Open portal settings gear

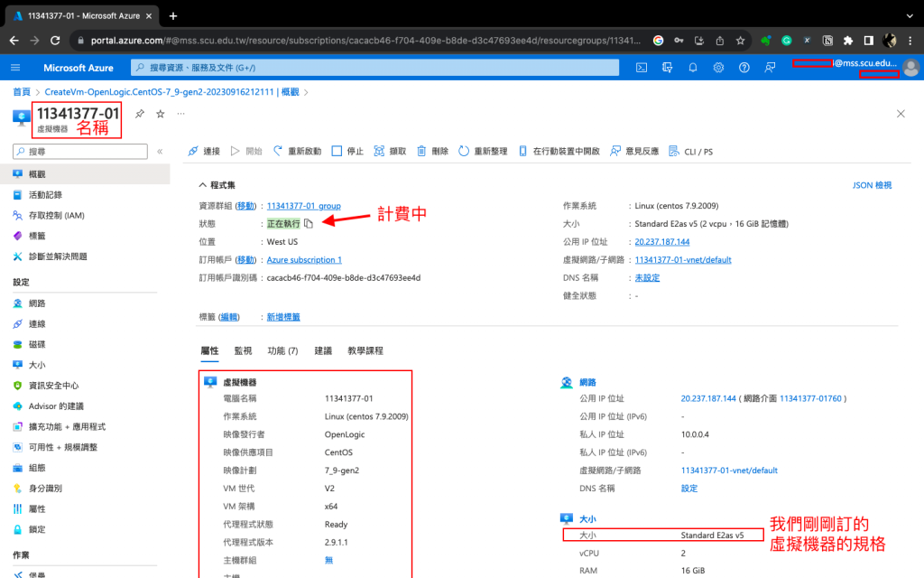click(x=718, y=68)
